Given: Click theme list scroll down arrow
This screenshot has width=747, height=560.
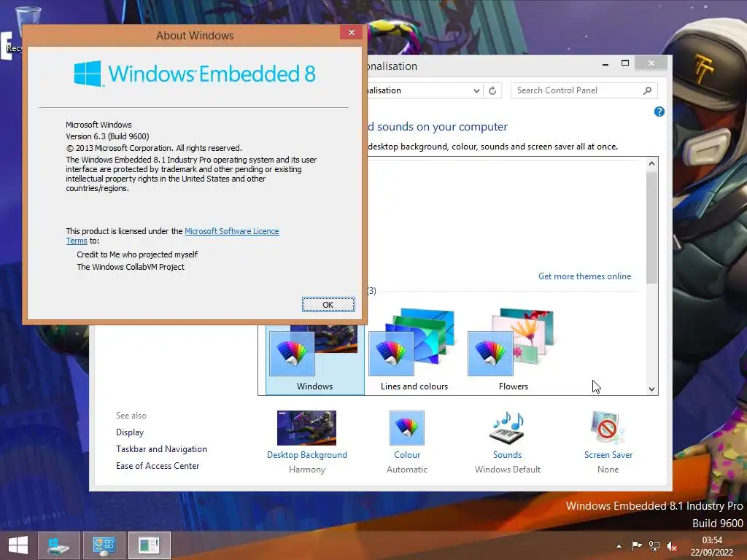Looking at the screenshot, I should click(651, 389).
